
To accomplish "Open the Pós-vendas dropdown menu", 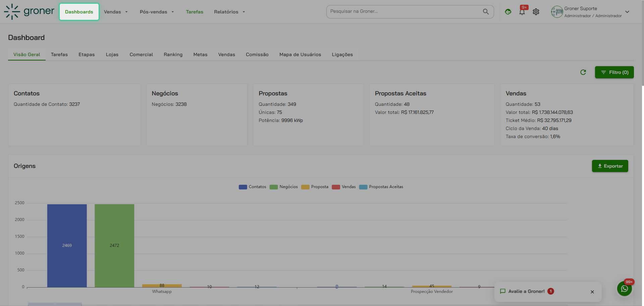I will click(157, 12).
